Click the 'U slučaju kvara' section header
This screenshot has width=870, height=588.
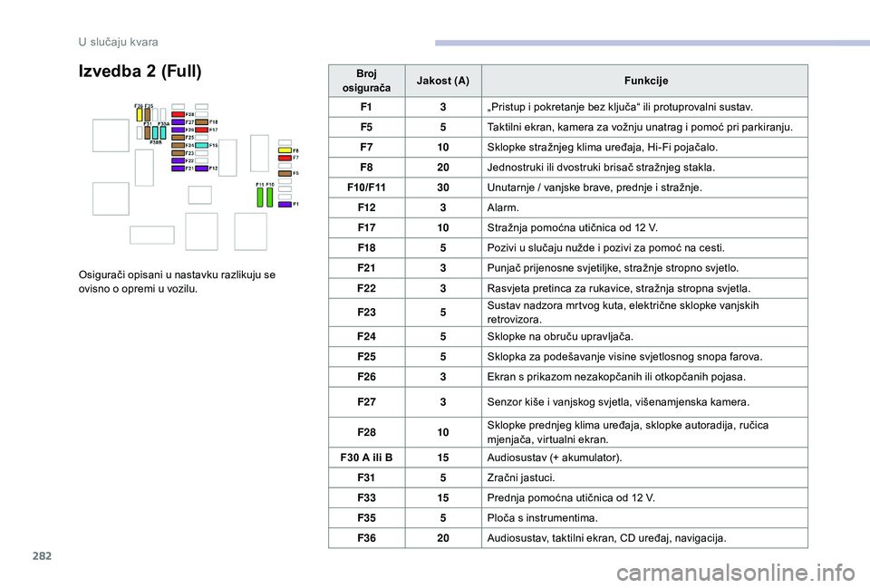118,43
